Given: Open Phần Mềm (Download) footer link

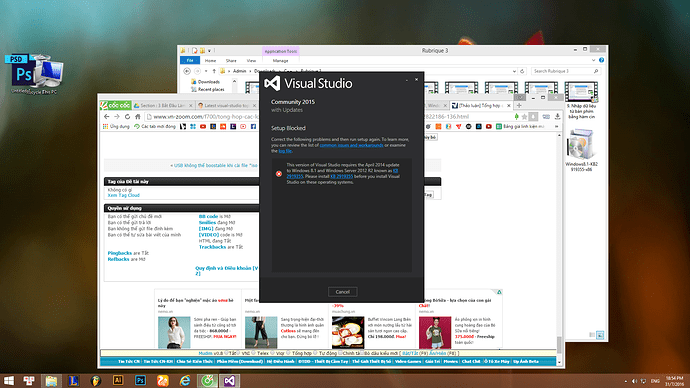Looking at the screenshot, I should point(240,362).
